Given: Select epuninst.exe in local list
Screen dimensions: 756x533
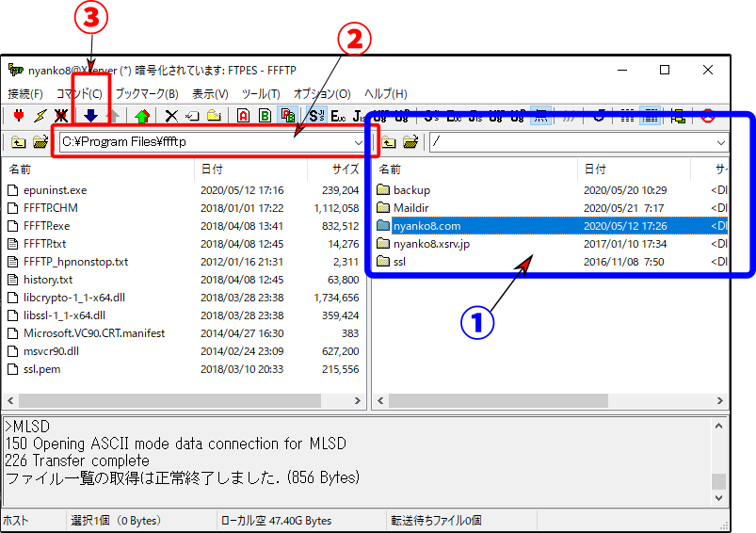Looking at the screenshot, I should pyautogui.click(x=184, y=190).
